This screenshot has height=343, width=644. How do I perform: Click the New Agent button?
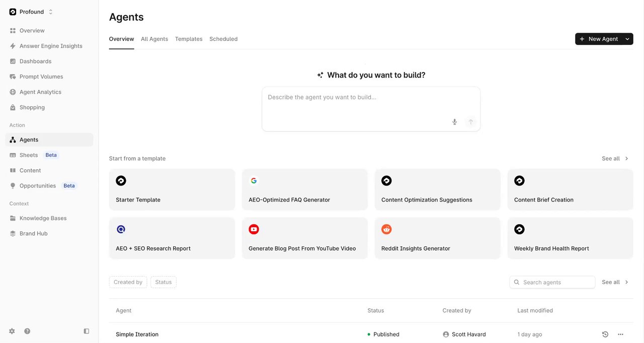point(599,39)
